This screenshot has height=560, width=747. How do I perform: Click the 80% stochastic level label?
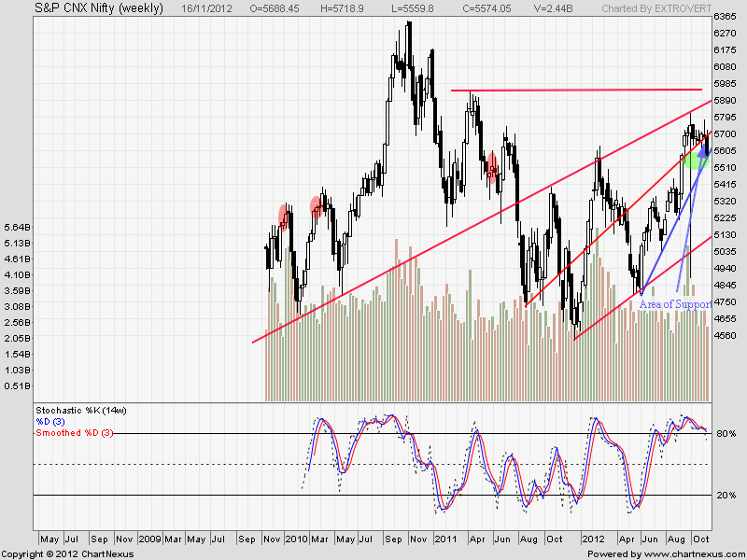pos(725,434)
